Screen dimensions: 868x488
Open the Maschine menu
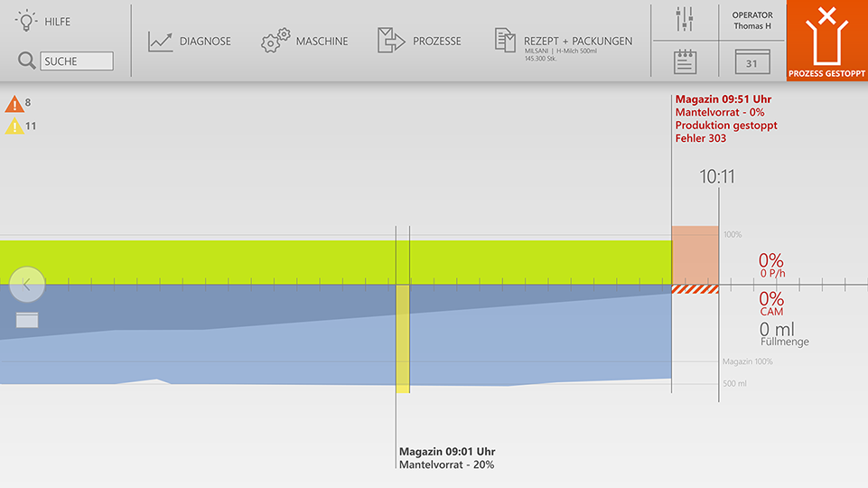(304, 42)
